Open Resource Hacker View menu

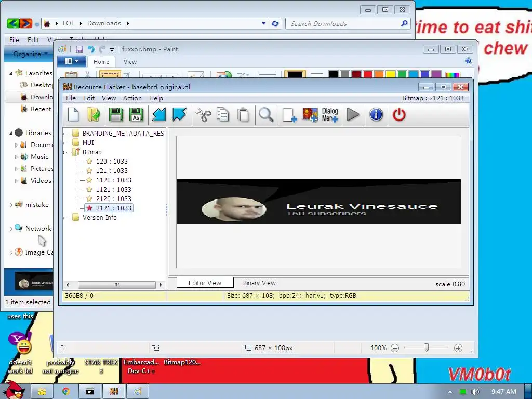pyautogui.click(x=109, y=98)
